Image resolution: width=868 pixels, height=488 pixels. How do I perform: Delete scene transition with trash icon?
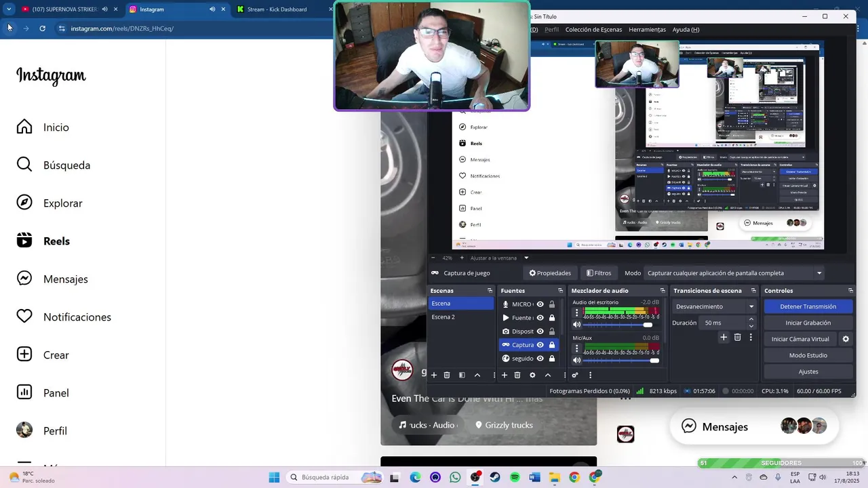tap(738, 337)
